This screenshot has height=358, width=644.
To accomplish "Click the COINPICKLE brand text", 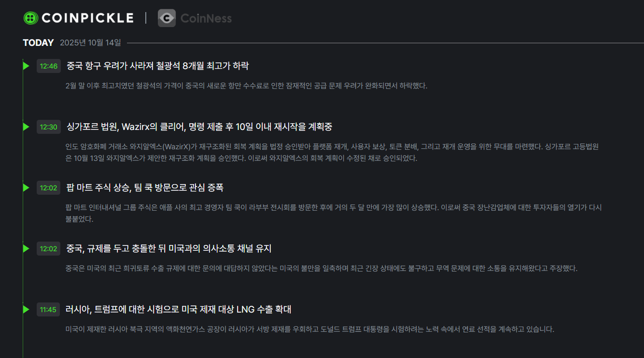I will [87, 18].
